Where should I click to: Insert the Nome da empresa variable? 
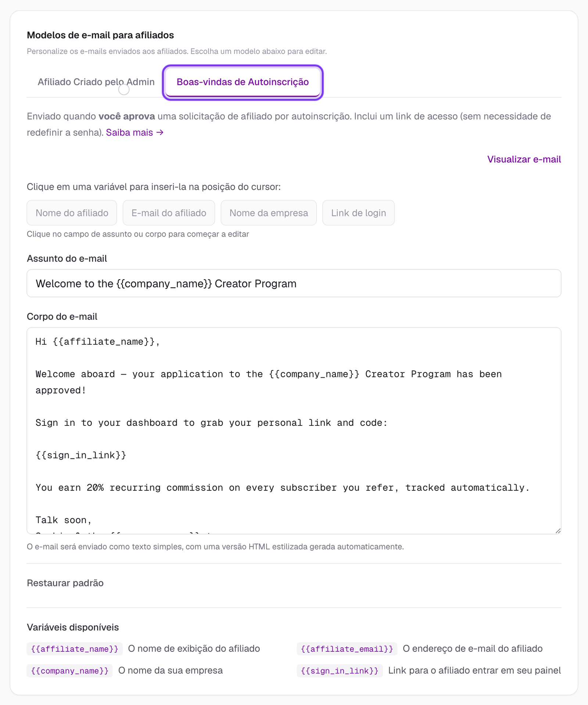(x=269, y=213)
